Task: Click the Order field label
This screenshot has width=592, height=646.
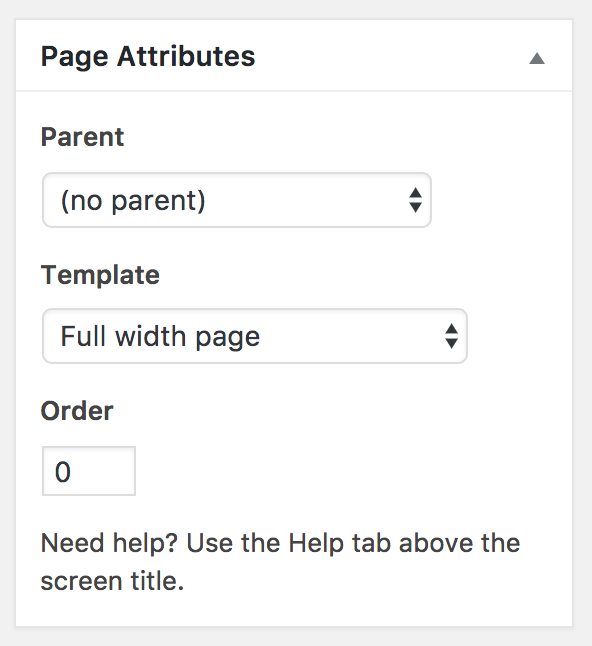Action: [x=77, y=411]
